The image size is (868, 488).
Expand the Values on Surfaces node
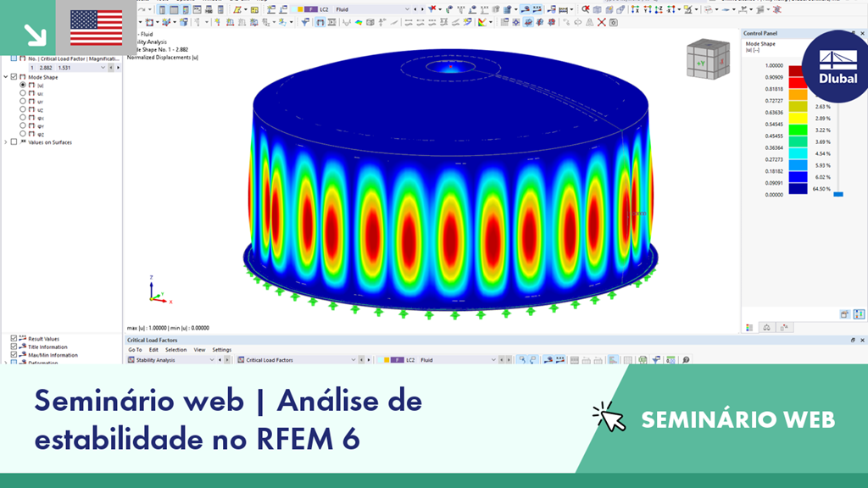[x=6, y=142]
